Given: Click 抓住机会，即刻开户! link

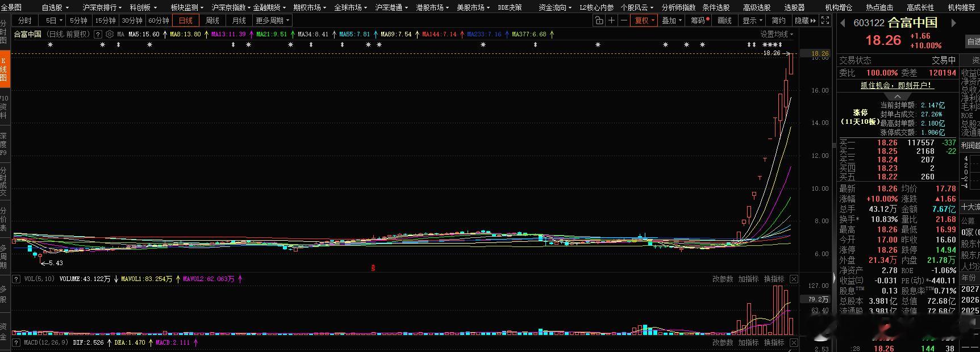Looking at the screenshot, I should [897, 85].
